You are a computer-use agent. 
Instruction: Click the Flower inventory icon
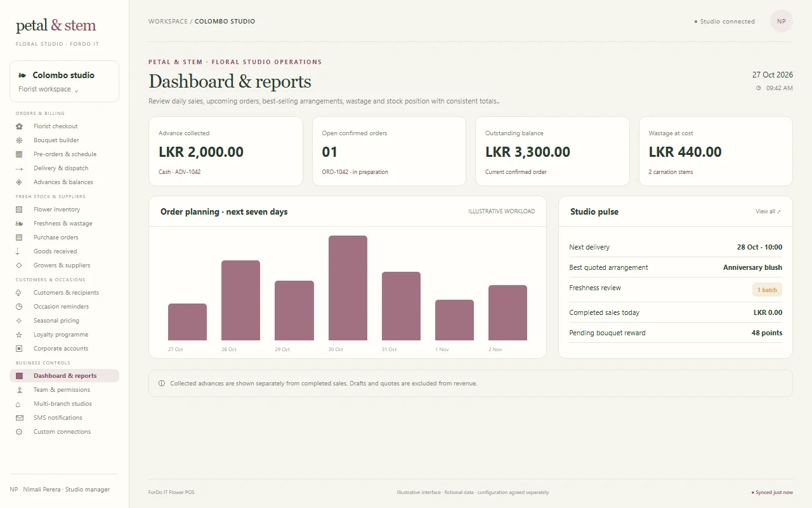(19, 210)
